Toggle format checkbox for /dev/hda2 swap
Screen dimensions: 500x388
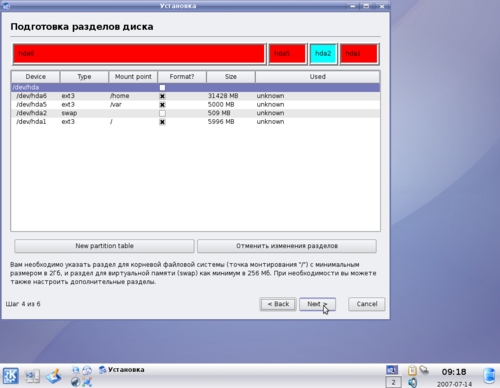pyautogui.click(x=162, y=113)
